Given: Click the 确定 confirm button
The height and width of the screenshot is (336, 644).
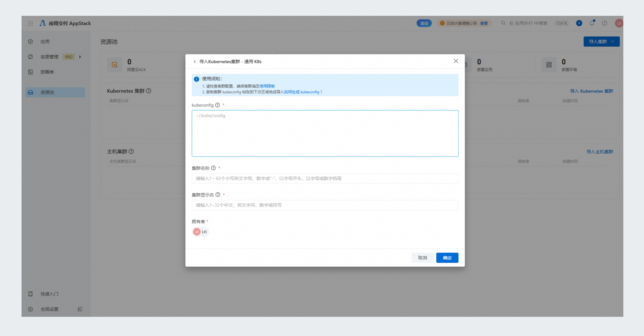Looking at the screenshot, I should (x=447, y=257).
